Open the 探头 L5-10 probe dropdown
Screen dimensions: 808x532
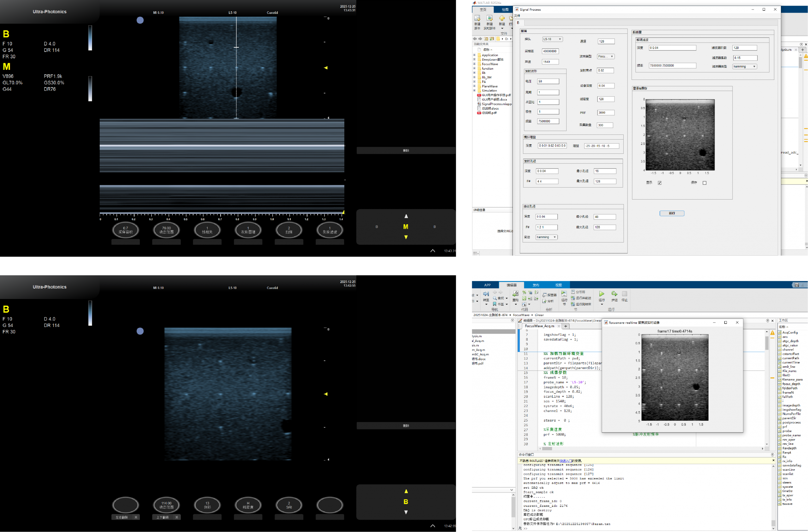coord(552,39)
